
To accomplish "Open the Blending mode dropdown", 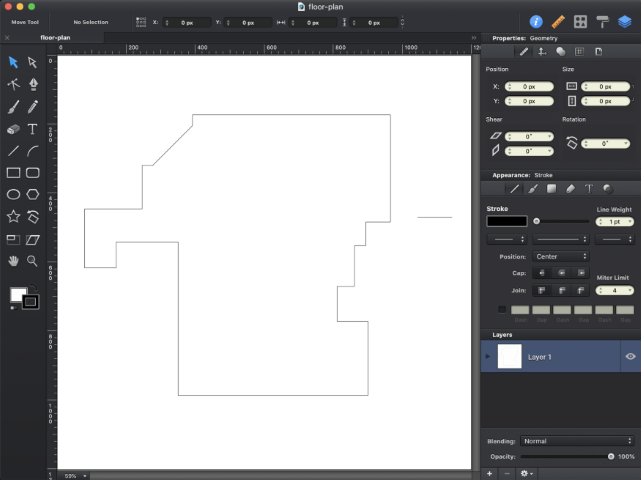I will pos(577,441).
